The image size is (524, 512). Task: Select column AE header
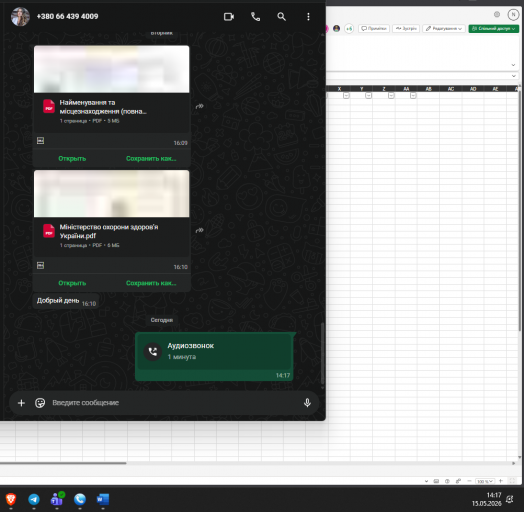495,89
